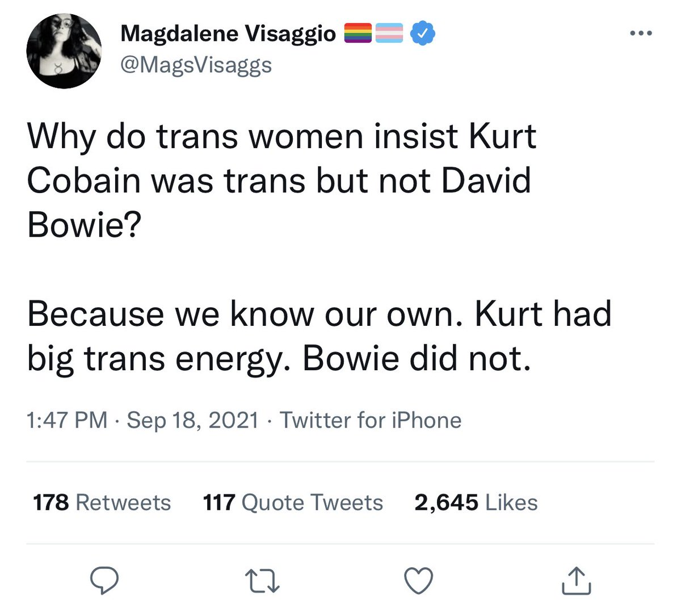View the 178 Retweets list
Image resolution: width=681 pixels, height=616 pixels.
tap(102, 502)
